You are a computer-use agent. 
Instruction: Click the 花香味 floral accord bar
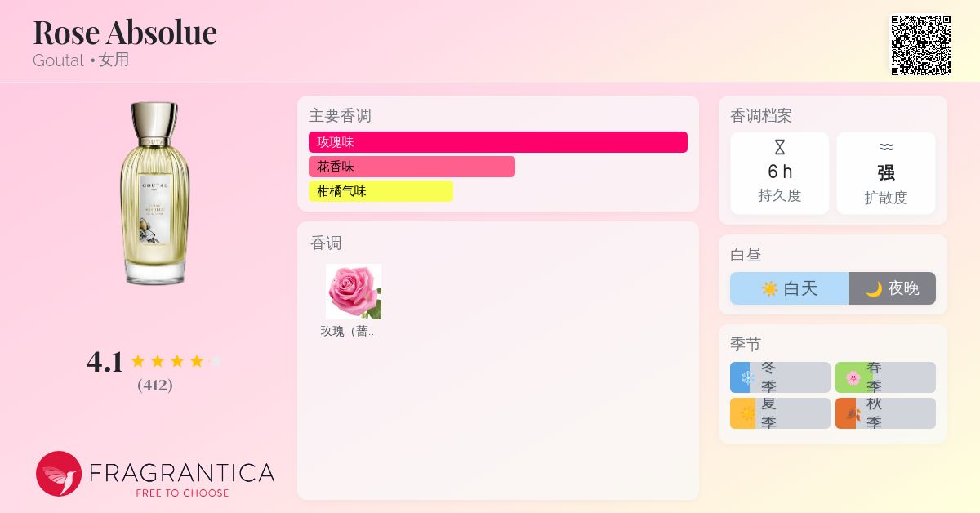[x=412, y=167]
